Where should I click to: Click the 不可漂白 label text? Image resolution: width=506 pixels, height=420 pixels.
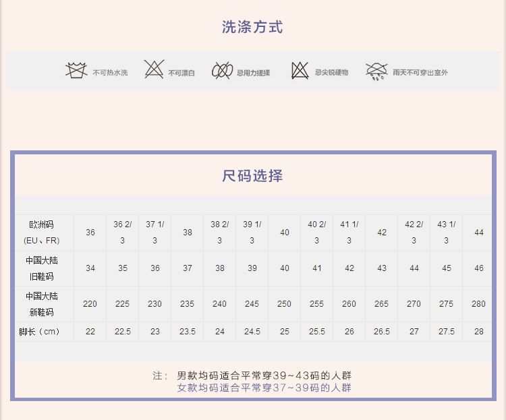(x=181, y=73)
